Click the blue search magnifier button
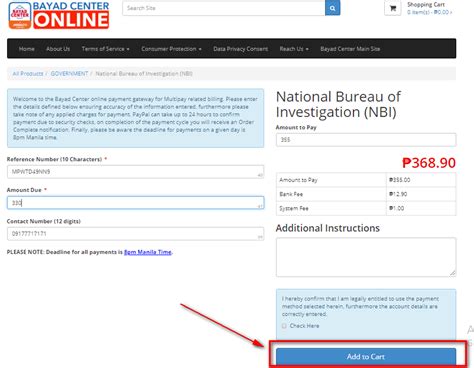 click(x=332, y=8)
